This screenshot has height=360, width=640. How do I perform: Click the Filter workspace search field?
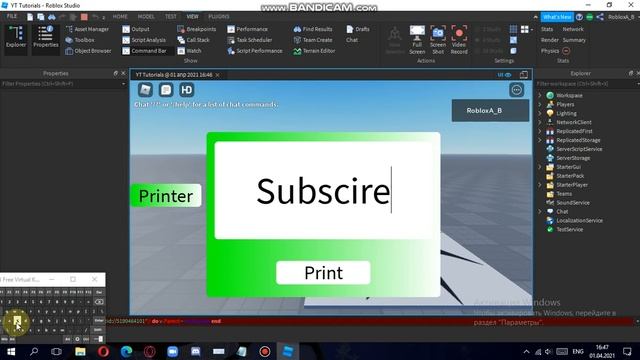(x=587, y=84)
